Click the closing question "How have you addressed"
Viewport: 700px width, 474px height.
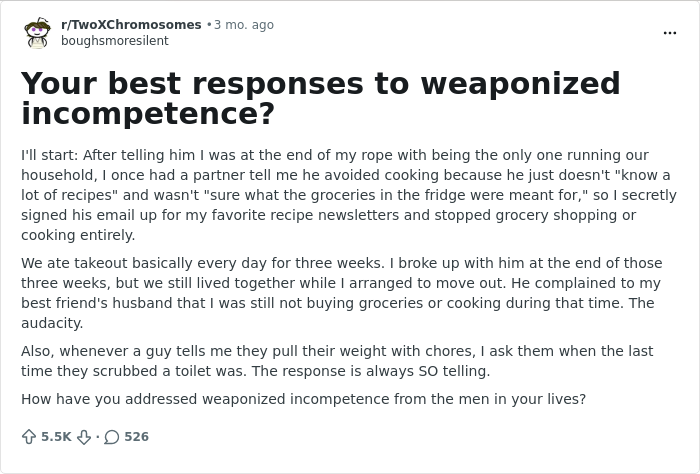pyautogui.click(x=303, y=399)
